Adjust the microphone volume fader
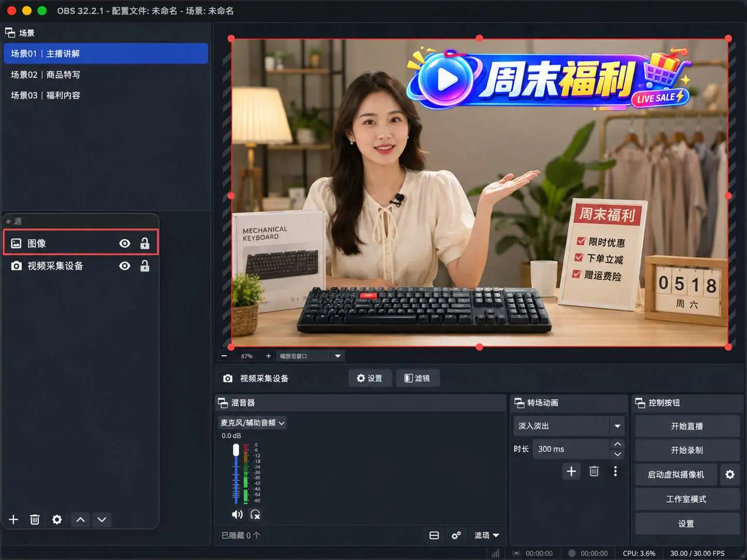This screenshot has height=560, width=747. pos(236,450)
